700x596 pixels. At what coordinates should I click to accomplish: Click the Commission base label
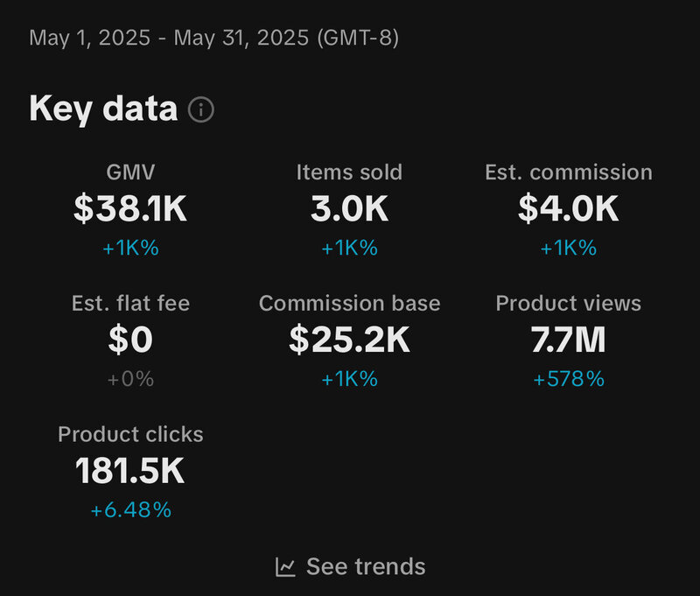click(349, 303)
